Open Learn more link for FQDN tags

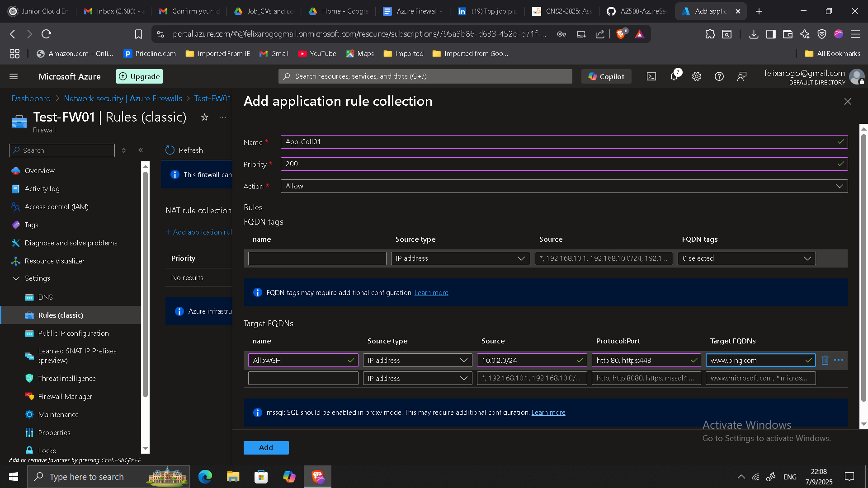click(431, 293)
